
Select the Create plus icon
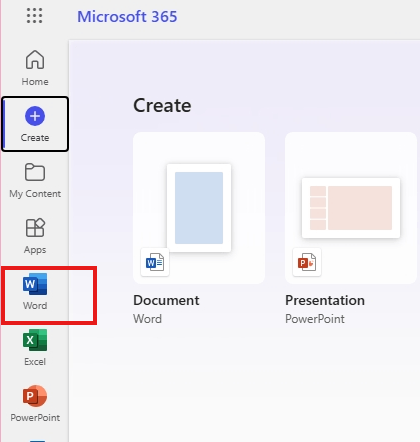[35, 116]
